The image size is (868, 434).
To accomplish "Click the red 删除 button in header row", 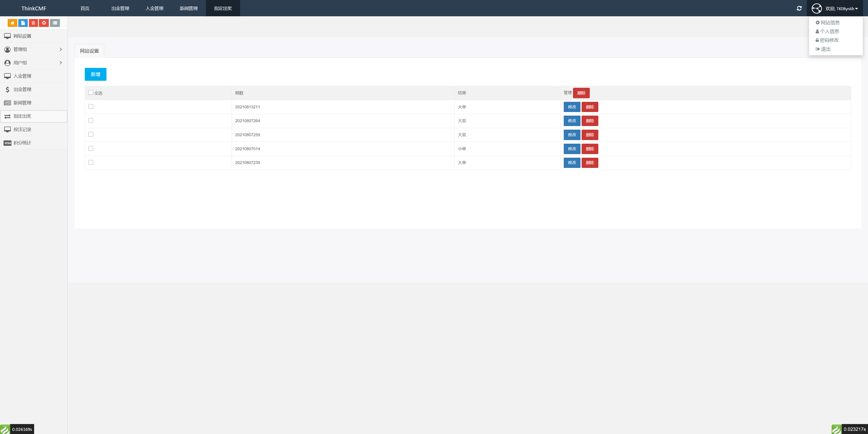I will tap(581, 93).
